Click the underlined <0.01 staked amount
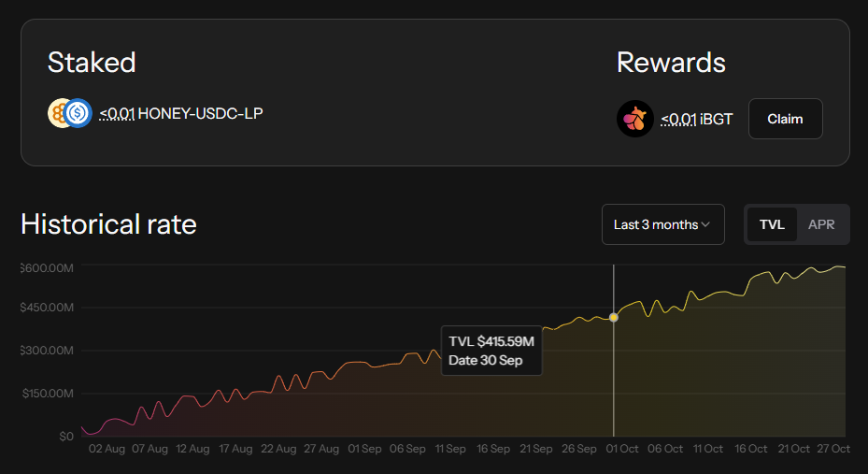The width and height of the screenshot is (868, 474). tap(117, 114)
